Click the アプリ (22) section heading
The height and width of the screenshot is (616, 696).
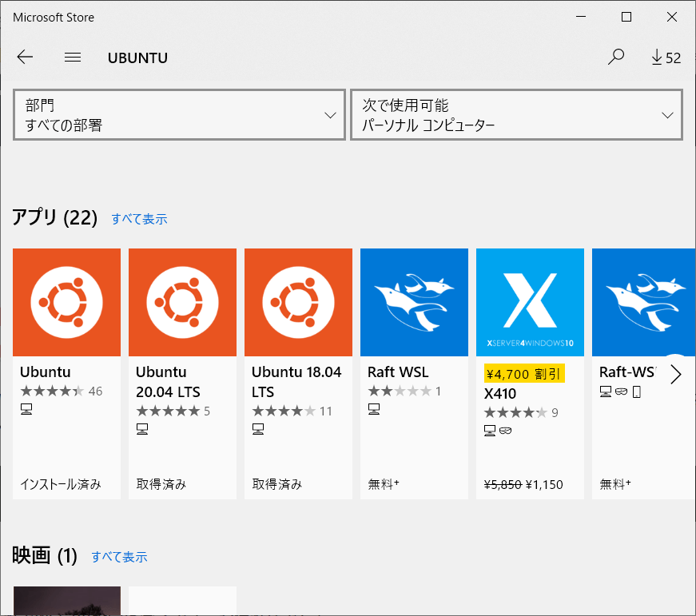54,217
